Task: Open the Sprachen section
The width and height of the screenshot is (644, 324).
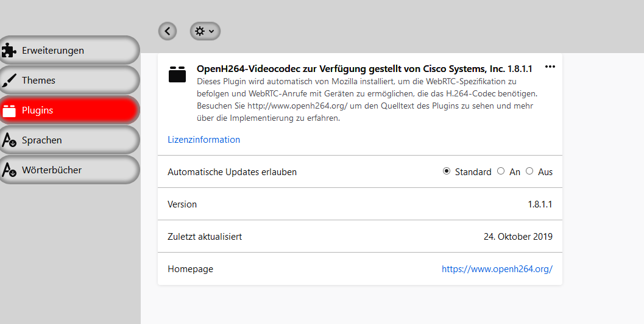Action: (69, 140)
